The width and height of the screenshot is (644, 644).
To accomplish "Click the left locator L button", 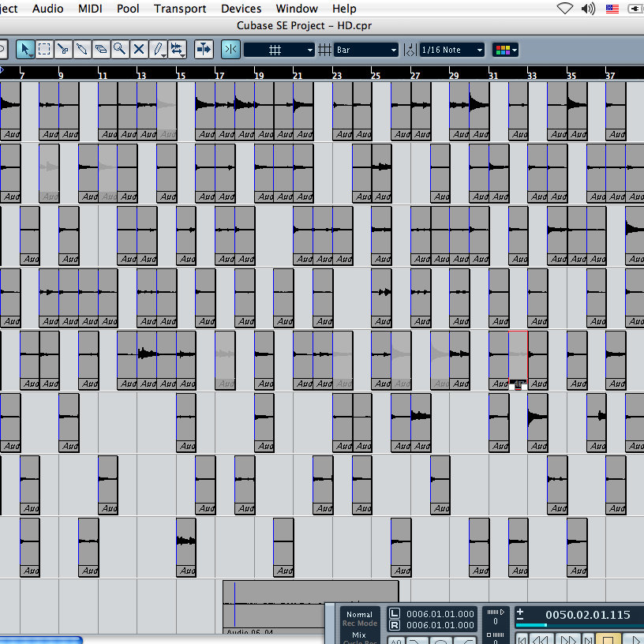I will click(395, 614).
